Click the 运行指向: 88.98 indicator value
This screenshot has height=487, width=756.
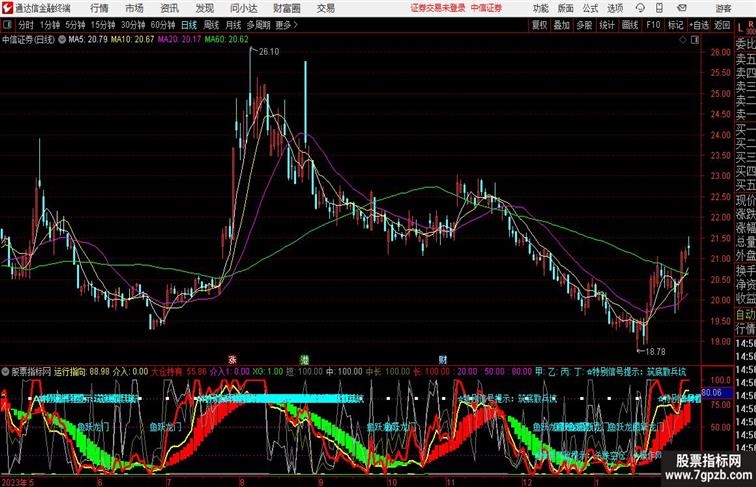81,372
